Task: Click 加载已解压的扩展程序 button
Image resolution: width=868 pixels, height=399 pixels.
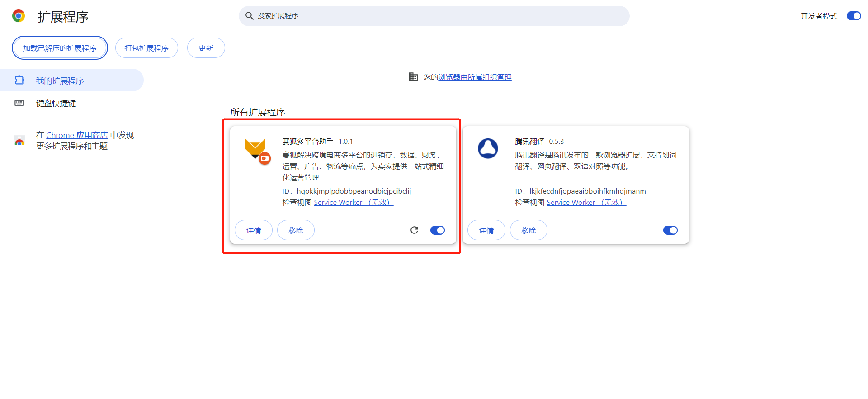Action: pos(60,48)
